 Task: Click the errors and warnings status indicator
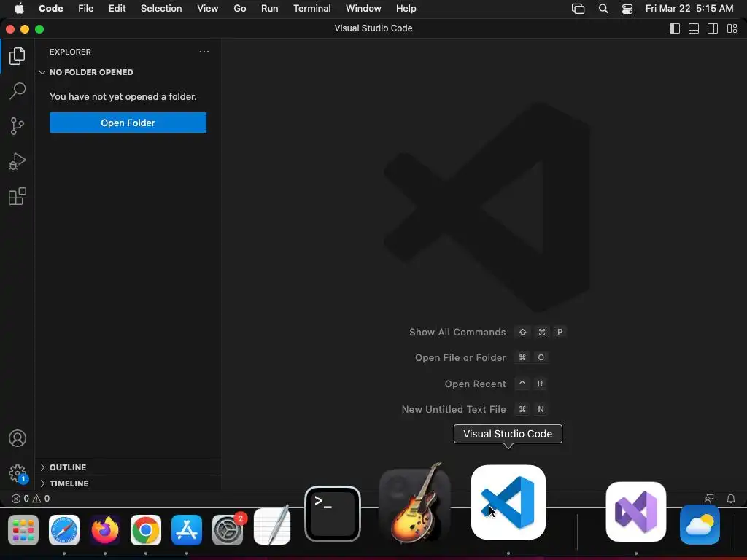click(x=31, y=499)
